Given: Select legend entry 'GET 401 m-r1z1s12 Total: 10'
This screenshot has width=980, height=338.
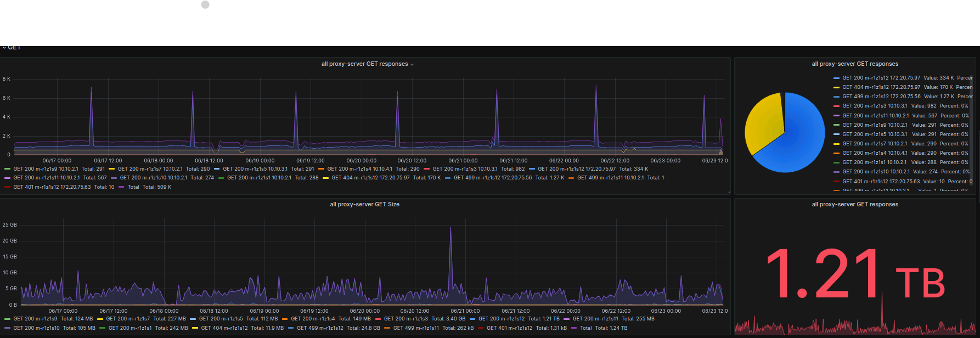Looking at the screenshot, I should tap(59, 187).
